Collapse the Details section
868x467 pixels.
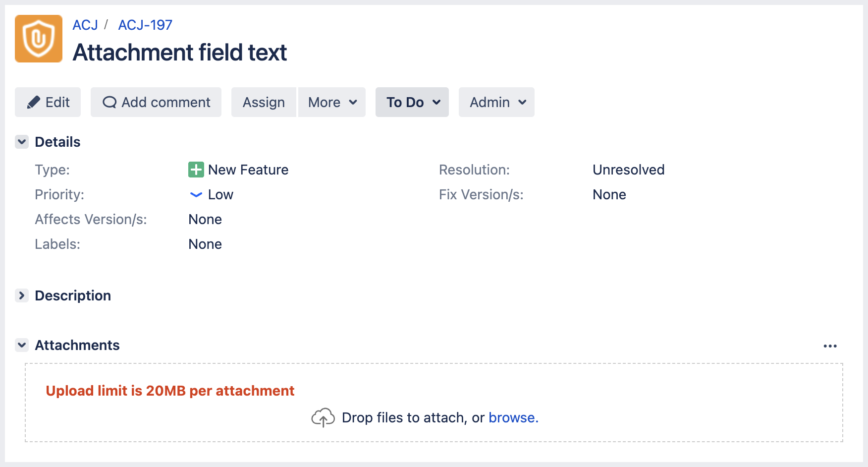pyautogui.click(x=22, y=142)
